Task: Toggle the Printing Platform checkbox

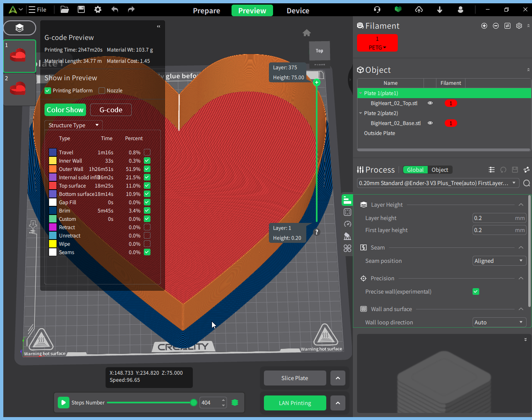Action: click(48, 91)
